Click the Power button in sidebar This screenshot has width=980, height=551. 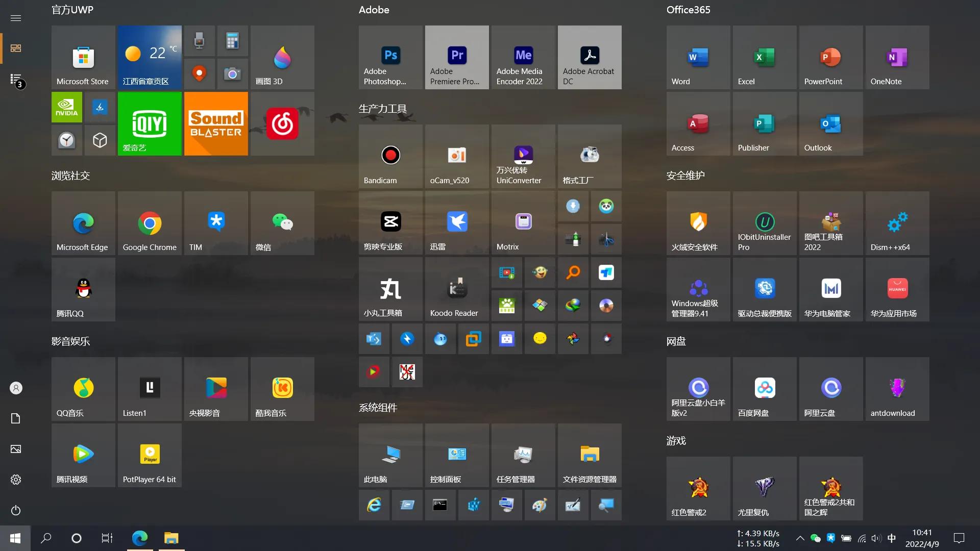[x=16, y=510]
